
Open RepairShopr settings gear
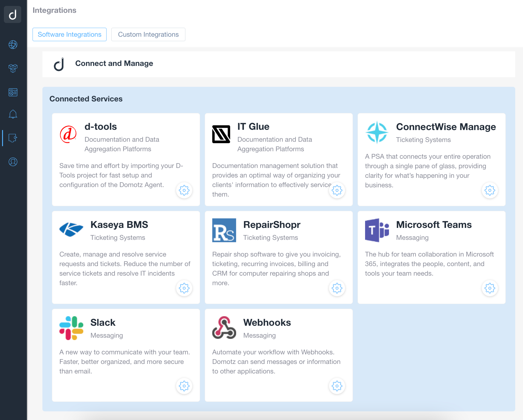coord(337,288)
